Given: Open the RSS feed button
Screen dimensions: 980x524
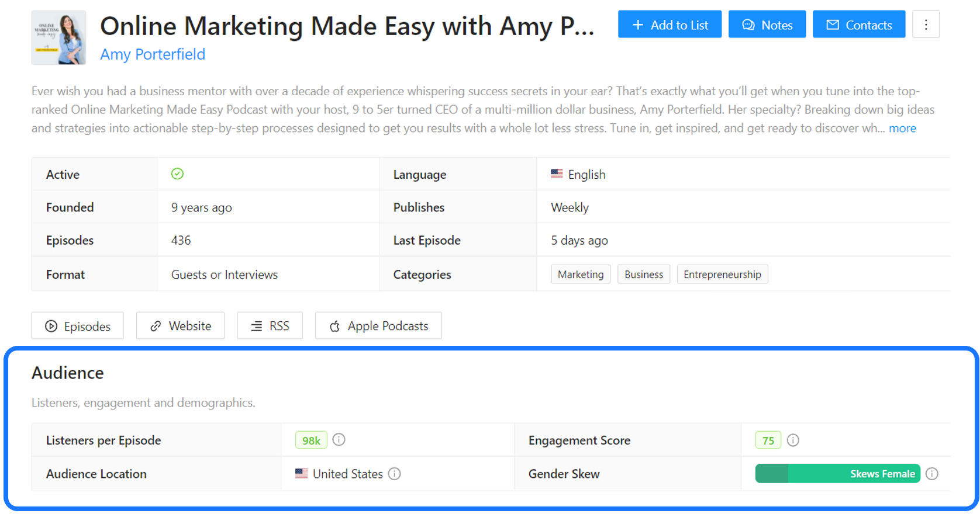Looking at the screenshot, I should point(270,325).
